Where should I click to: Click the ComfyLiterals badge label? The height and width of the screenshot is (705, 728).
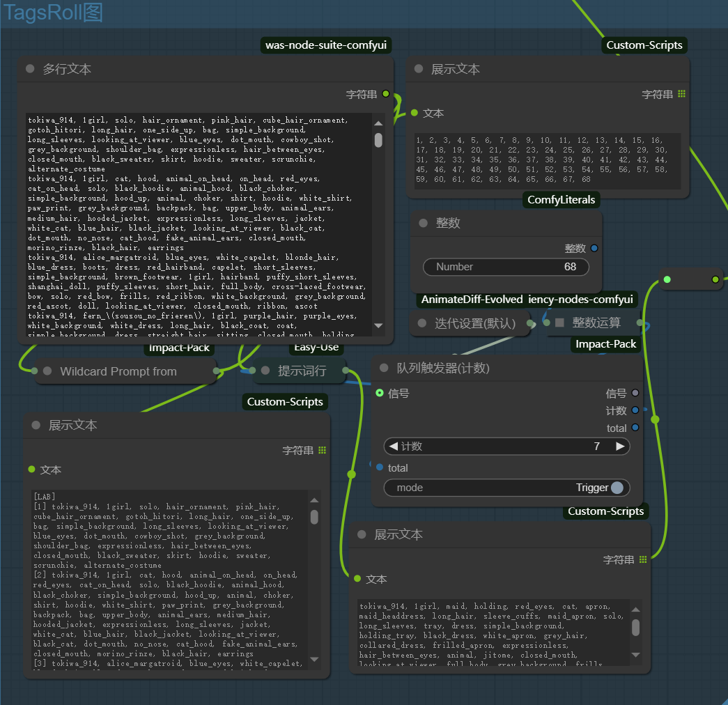pos(561,200)
